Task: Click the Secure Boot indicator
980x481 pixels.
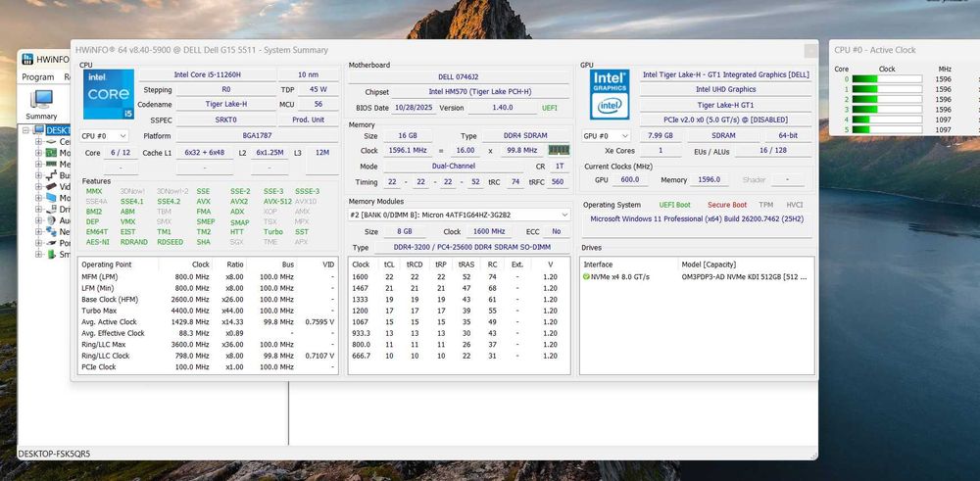Action: click(727, 205)
